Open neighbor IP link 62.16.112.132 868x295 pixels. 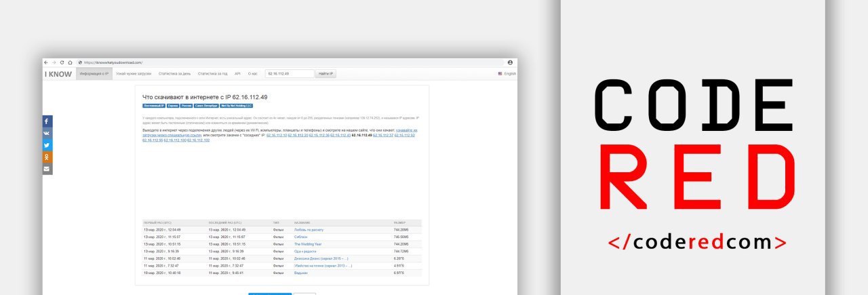pyautogui.click(x=198, y=140)
